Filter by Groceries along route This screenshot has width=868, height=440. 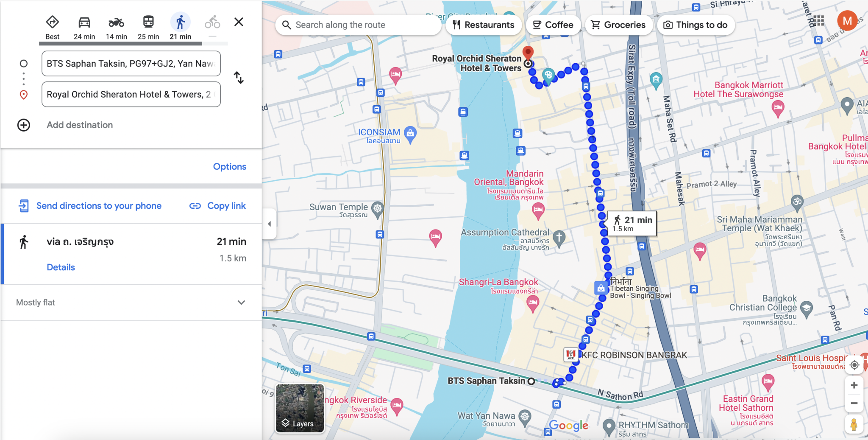coord(618,25)
